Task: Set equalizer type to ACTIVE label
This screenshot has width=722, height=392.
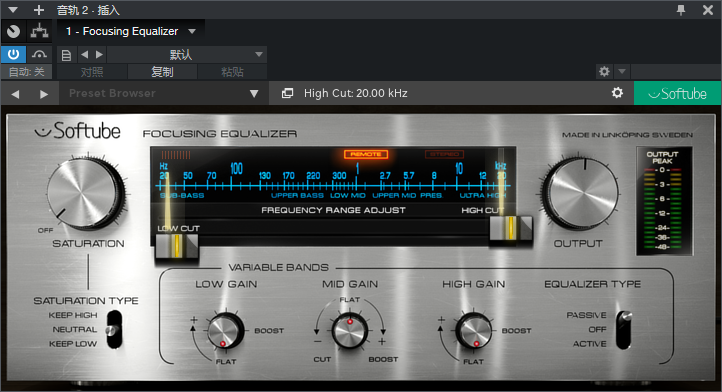Action: tap(589, 344)
